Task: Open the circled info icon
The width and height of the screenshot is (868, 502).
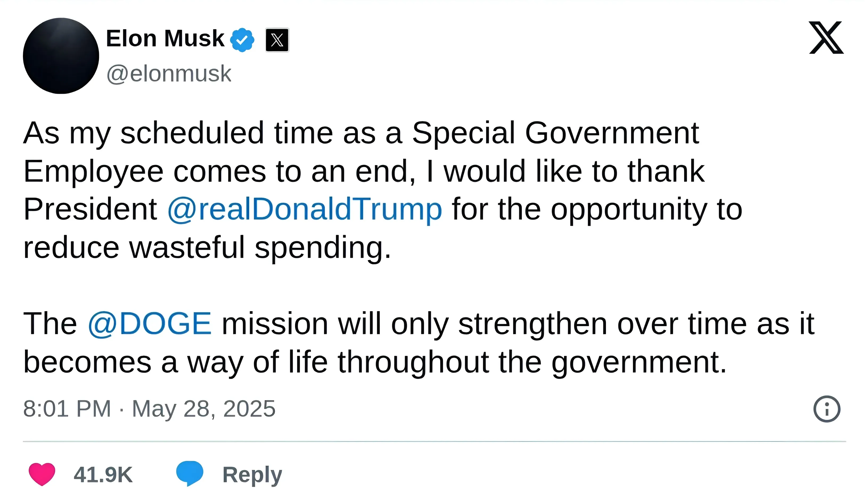Action: click(x=827, y=409)
